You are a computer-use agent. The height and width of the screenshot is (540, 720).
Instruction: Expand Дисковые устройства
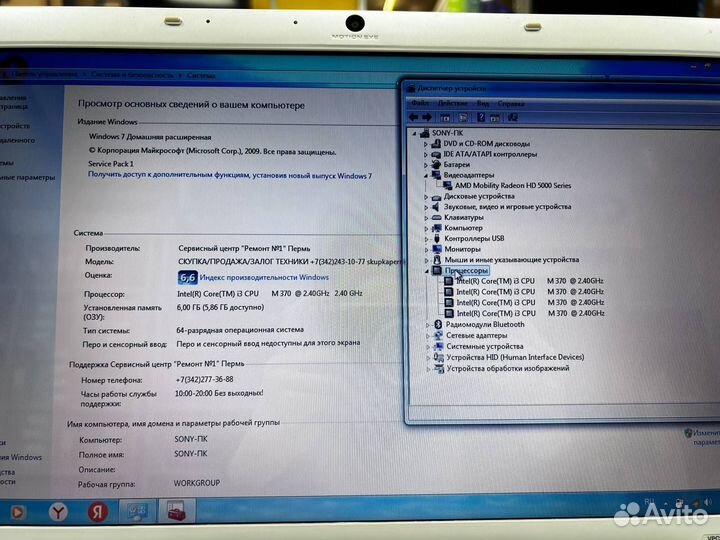(x=426, y=197)
